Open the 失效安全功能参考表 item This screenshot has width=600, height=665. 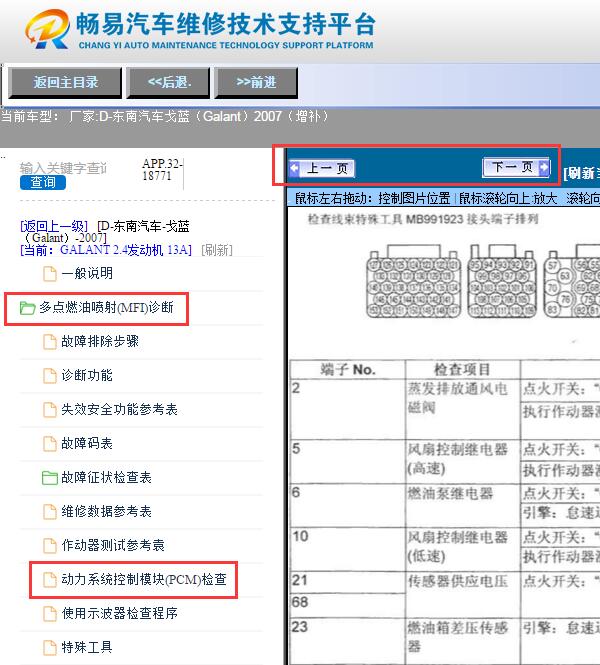point(119,409)
